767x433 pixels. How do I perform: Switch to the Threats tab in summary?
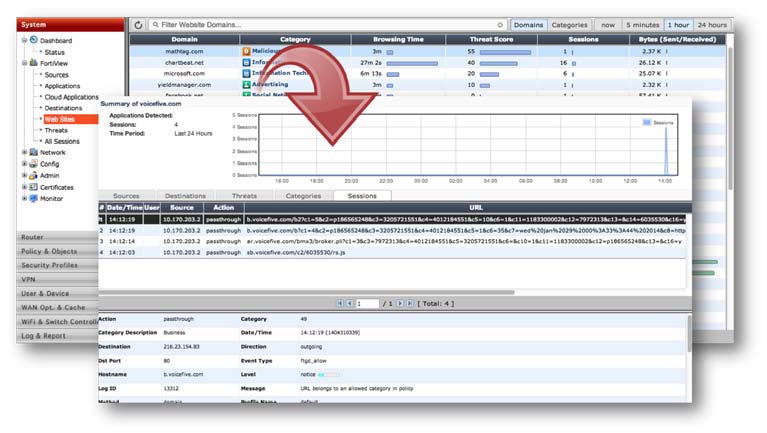click(x=244, y=196)
